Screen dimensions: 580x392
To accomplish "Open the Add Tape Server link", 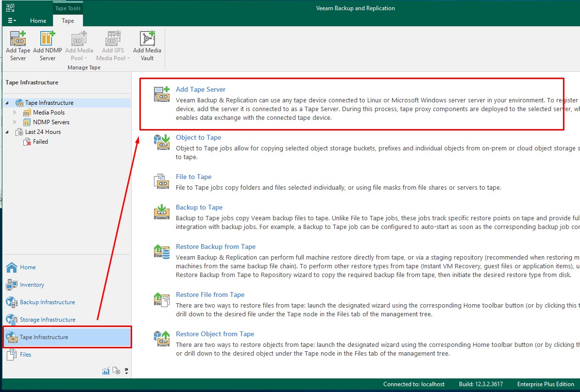I will tap(201, 89).
